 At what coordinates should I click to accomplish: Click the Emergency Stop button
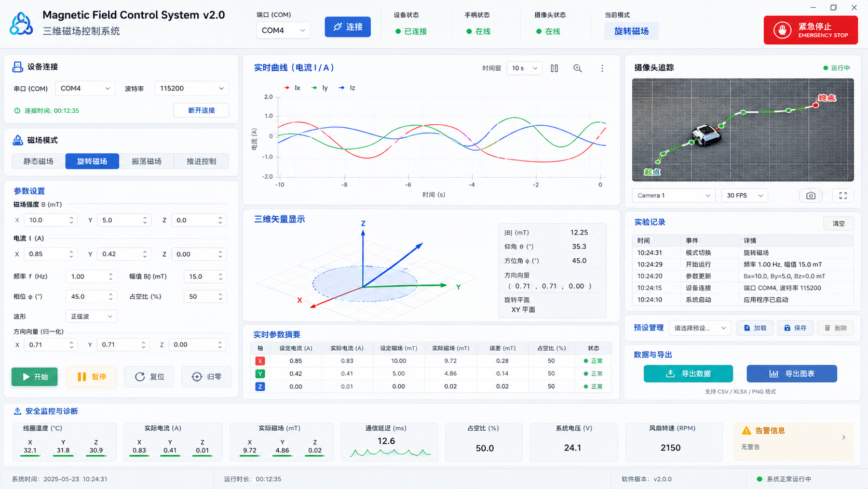click(810, 30)
